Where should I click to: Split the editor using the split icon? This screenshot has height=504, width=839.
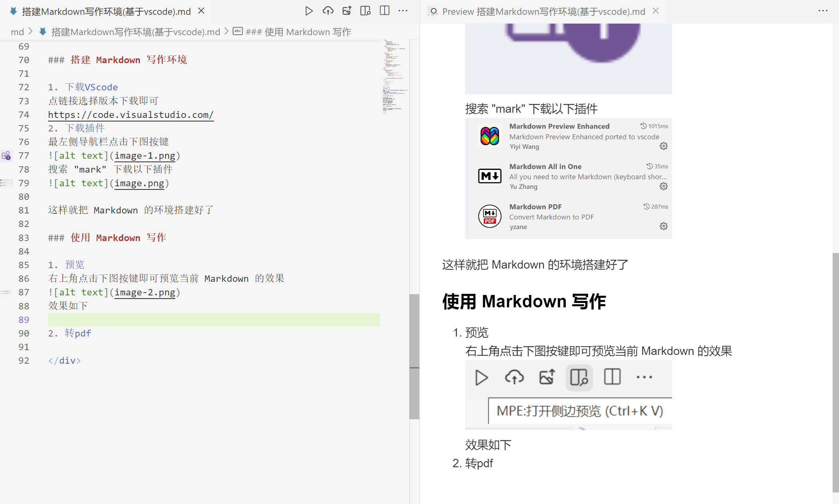coord(384,11)
